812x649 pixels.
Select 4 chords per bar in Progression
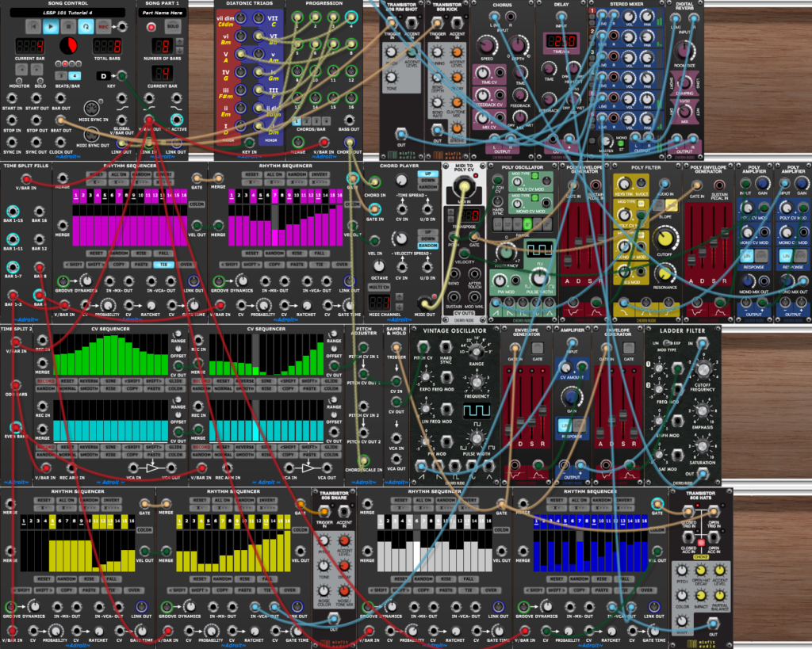[x=324, y=121]
